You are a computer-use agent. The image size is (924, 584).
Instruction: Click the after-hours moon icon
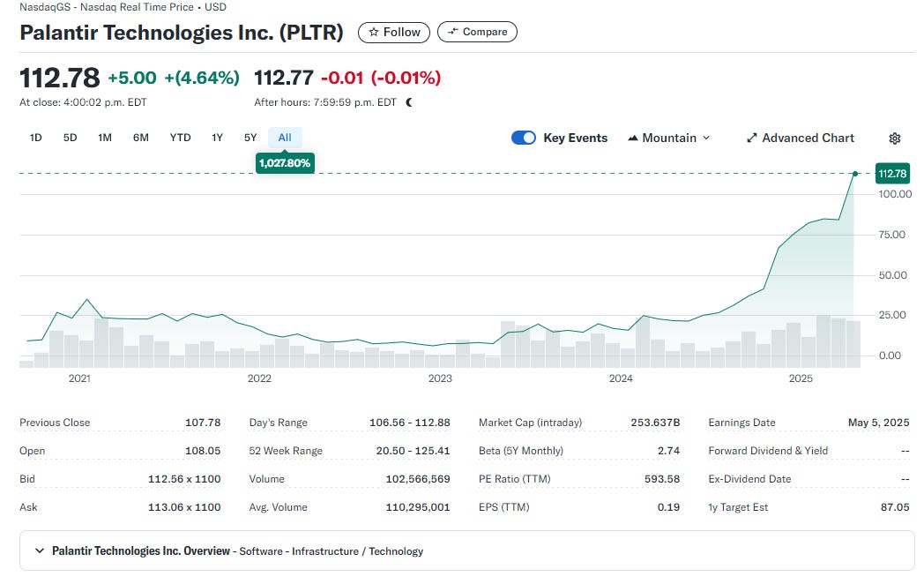(x=409, y=102)
